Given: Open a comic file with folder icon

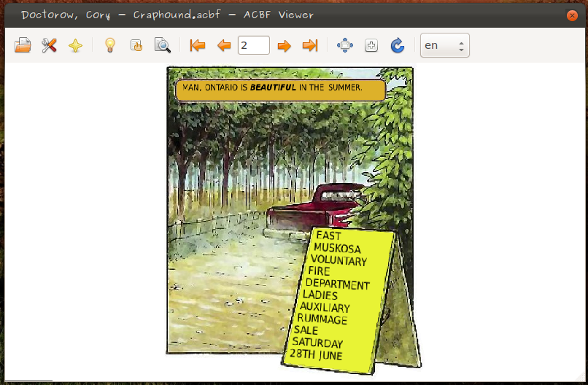Looking at the screenshot, I should click(x=23, y=45).
